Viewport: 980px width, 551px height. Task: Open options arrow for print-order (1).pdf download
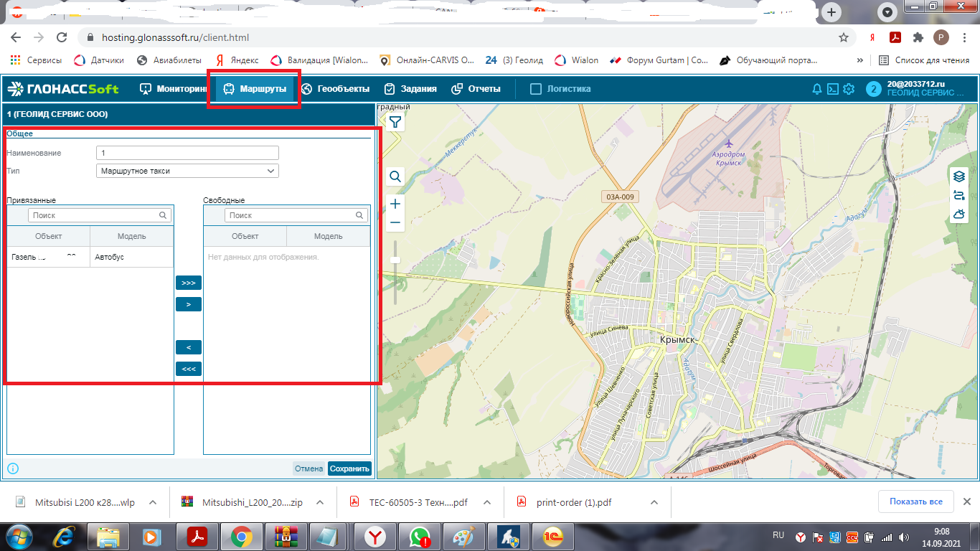coord(652,502)
